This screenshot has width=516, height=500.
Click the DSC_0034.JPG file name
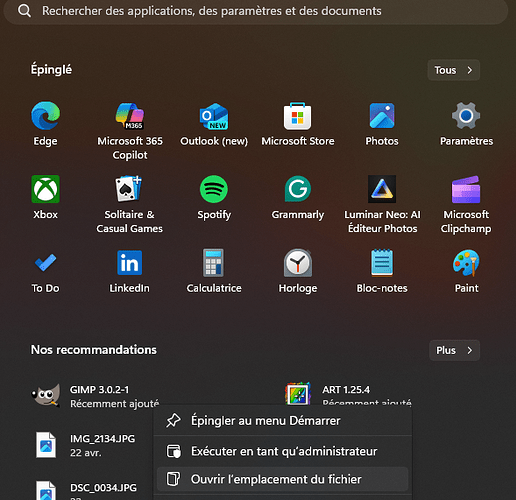tap(103, 488)
